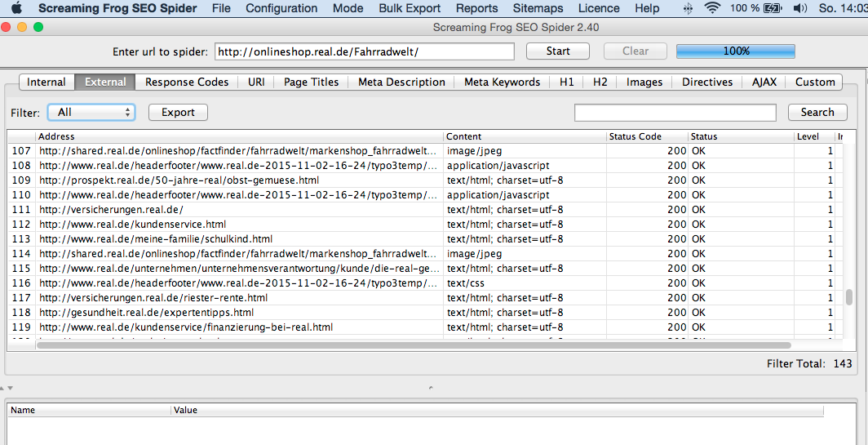The width and height of the screenshot is (868, 445).
Task: Switch to the URI tab
Action: coord(256,82)
